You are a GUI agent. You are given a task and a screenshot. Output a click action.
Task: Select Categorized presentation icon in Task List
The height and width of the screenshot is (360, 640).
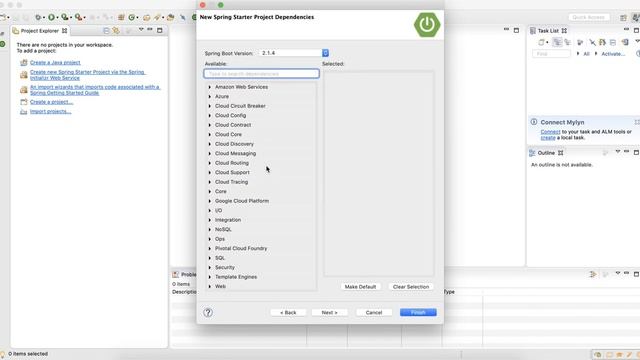(557, 42)
